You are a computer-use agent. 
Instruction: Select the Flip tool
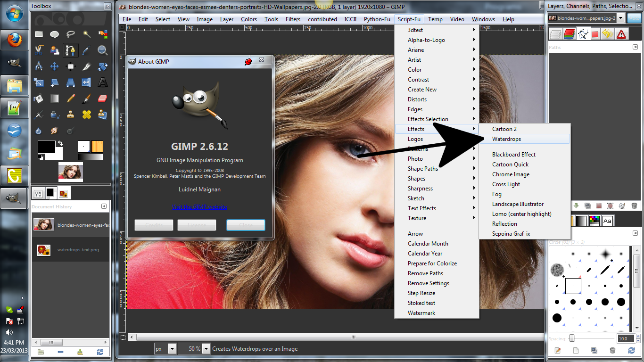click(87, 82)
